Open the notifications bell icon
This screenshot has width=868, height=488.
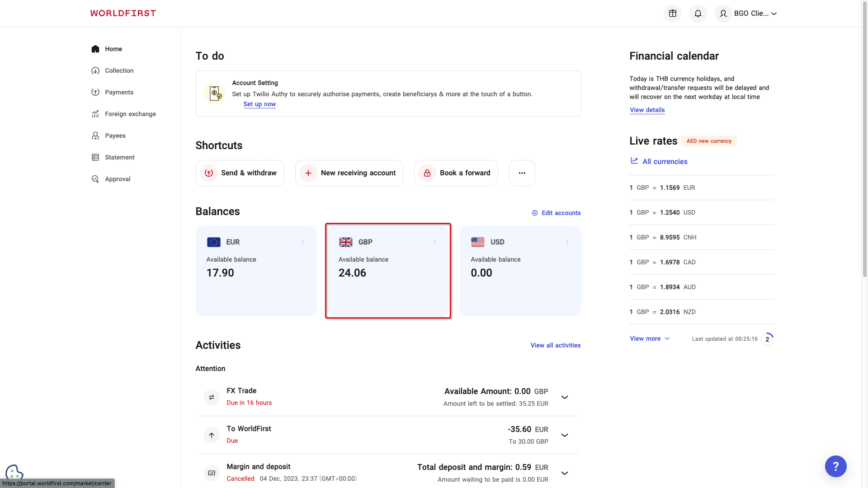698,14
